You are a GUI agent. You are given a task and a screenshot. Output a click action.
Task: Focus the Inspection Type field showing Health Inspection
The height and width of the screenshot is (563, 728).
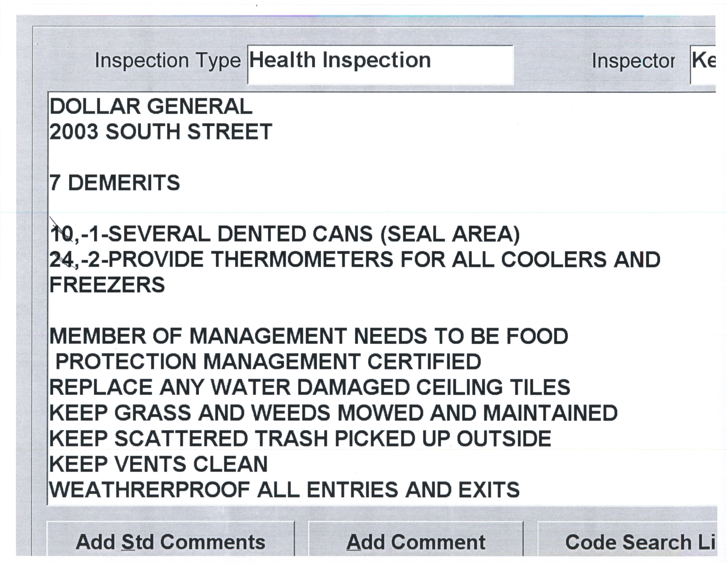(x=380, y=64)
